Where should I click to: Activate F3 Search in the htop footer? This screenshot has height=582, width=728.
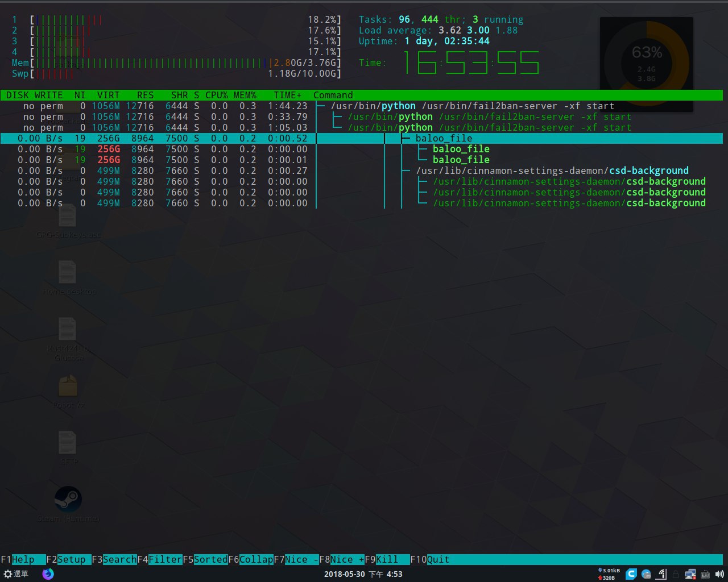pos(114,559)
